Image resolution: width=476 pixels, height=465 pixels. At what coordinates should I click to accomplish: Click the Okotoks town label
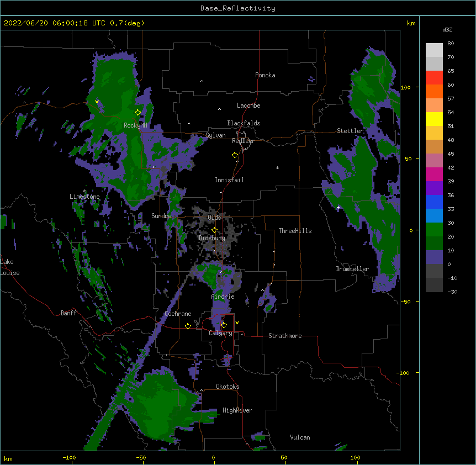coord(228,387)
